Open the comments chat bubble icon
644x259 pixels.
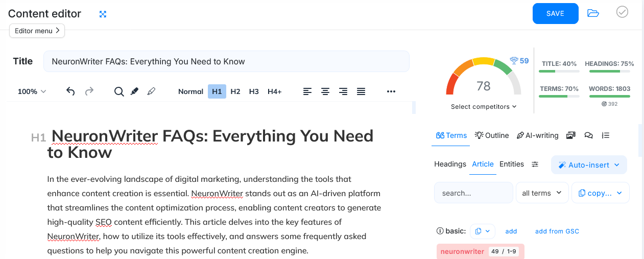point(588,135)
